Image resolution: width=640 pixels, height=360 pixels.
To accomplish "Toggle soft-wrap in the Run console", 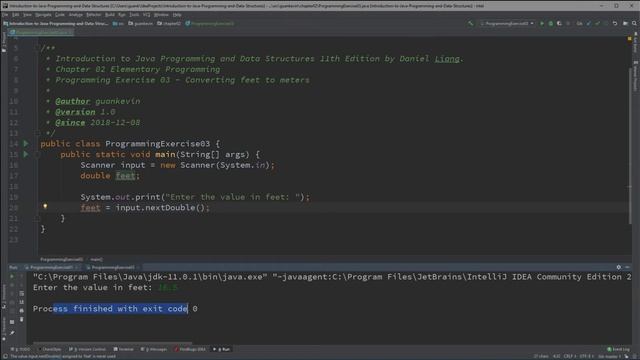I will (x=22, y=293).
